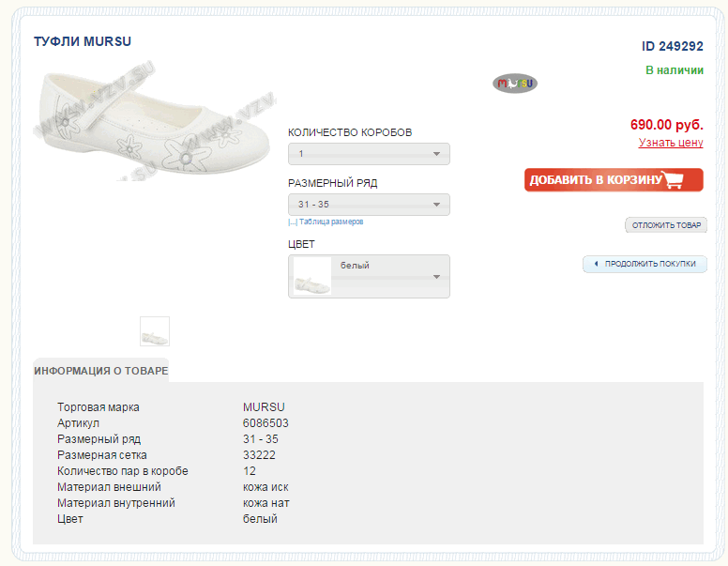Image resolution: width=728 pixels, height=566 pixels.
Task: Select the white shoe swatch in Цвет
Action: tap(312, 276)
